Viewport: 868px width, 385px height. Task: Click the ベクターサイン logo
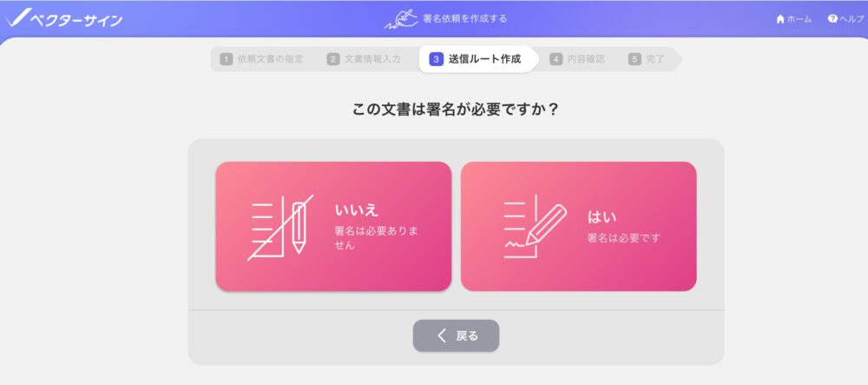[62, 19]
